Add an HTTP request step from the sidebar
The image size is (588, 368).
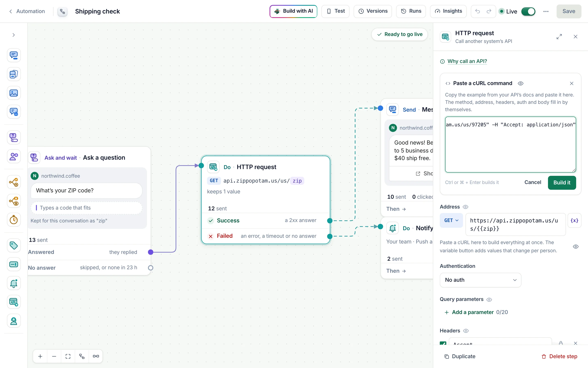tap(14, 302)
